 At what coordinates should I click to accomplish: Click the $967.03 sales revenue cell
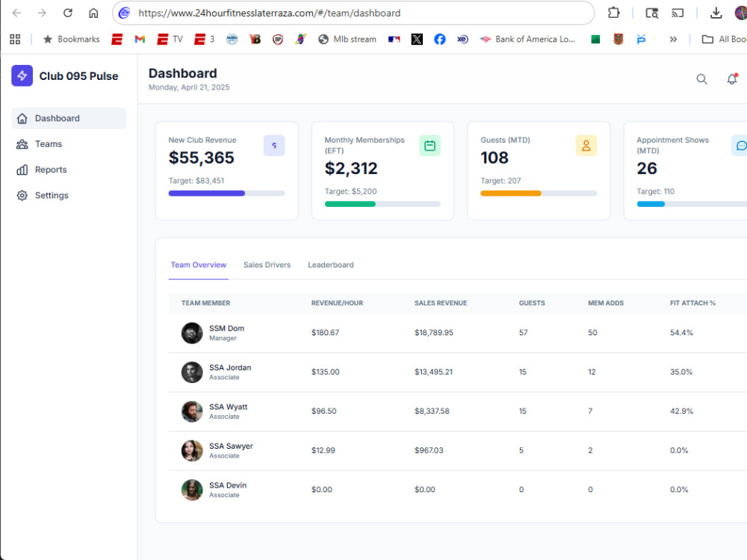click(x=429, y=450)
